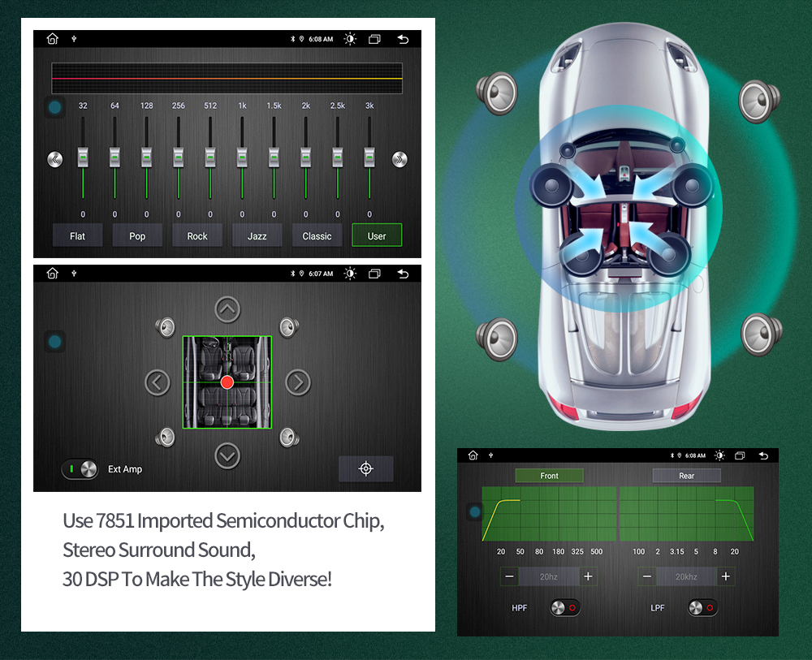
Task: Tap blue dot side button in equalizer screen
Action: (55, 107)
